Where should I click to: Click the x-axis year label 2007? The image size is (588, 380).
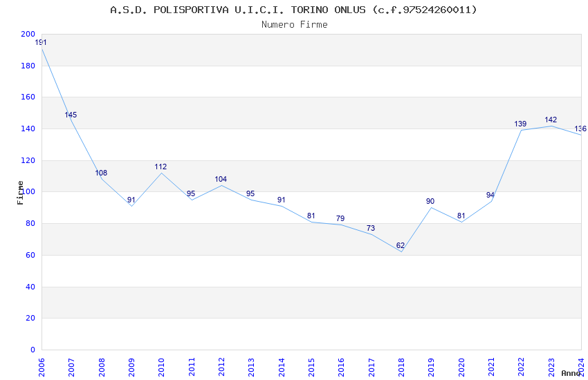tap(71, 368)
